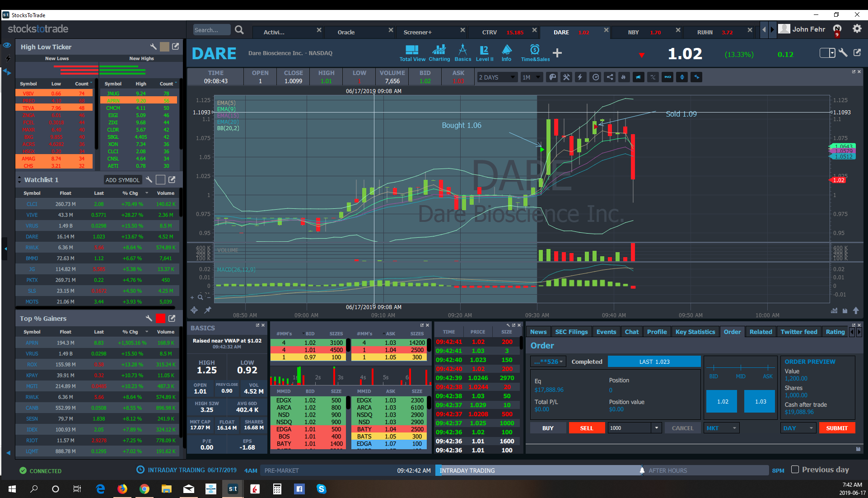Open Level II view for DARE

(x=485, y=53)
